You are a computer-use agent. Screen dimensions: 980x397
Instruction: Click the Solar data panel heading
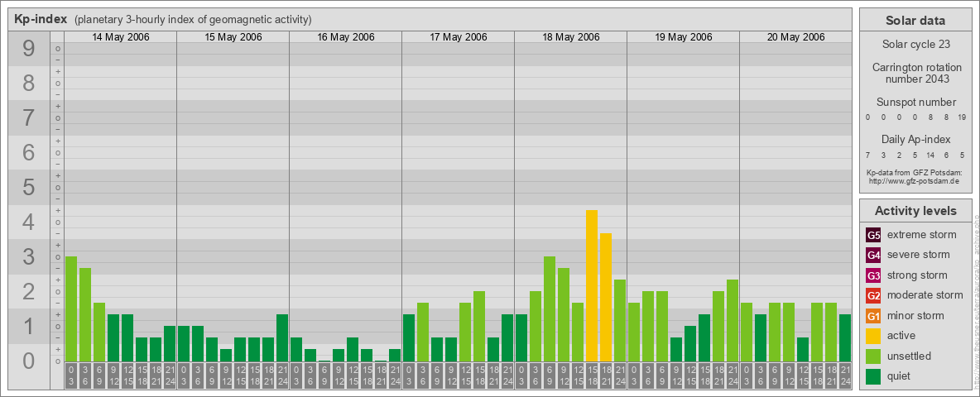[x=915, y=21]
